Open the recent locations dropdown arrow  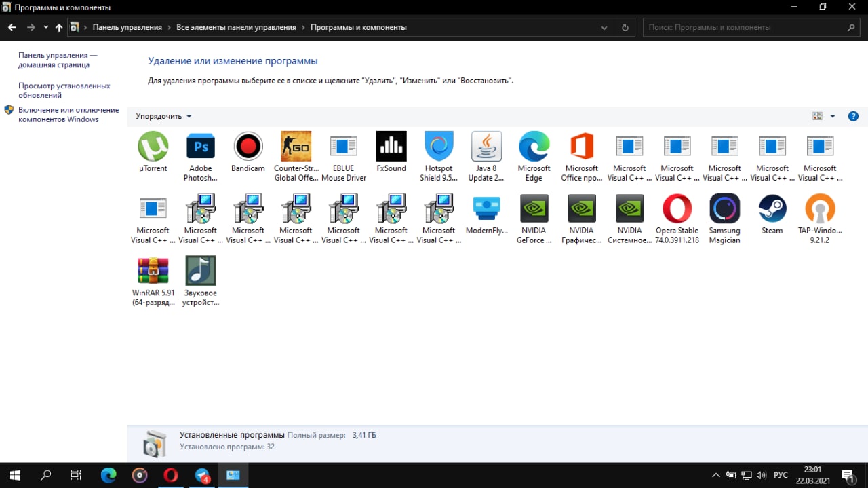(x=45, y=28)
